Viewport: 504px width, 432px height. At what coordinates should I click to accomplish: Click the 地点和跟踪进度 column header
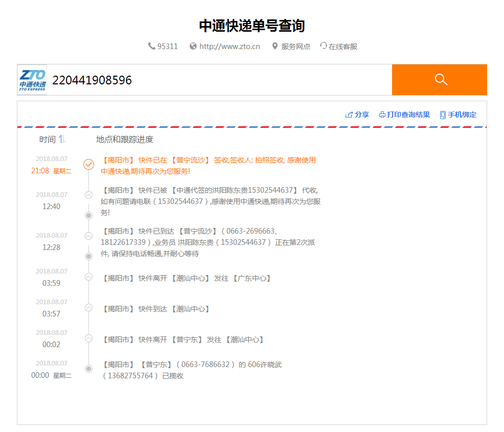125,140
